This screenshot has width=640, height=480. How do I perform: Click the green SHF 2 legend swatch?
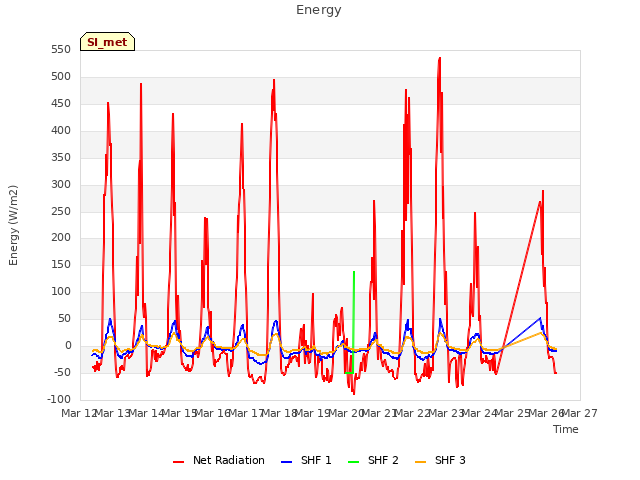(x=353, y=462)
